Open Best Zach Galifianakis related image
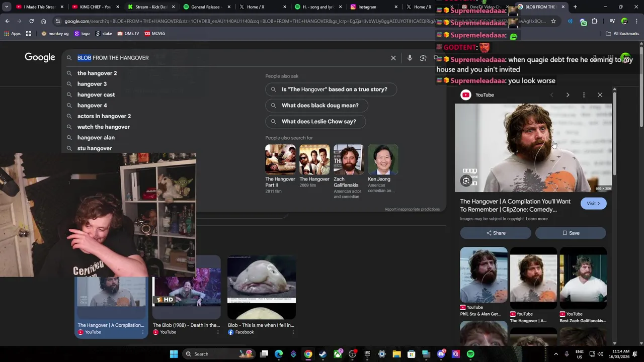644x362 pixels. [x=583, y=285]
